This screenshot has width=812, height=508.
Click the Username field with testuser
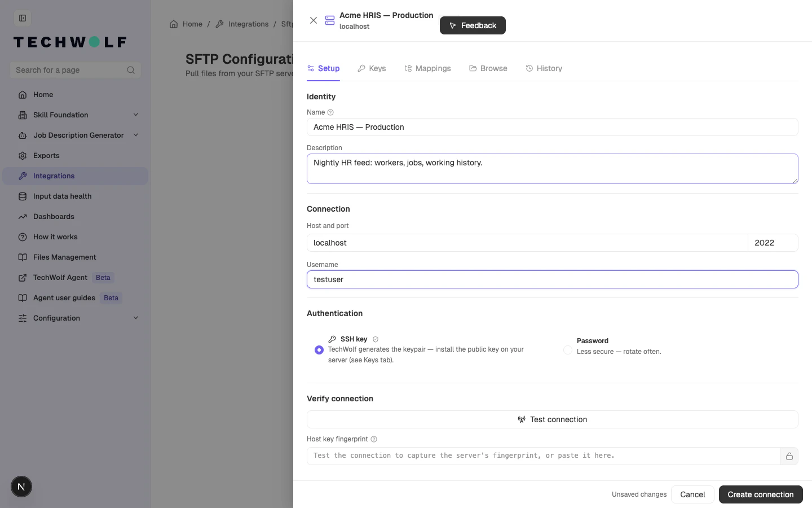(x=553, y=279)
